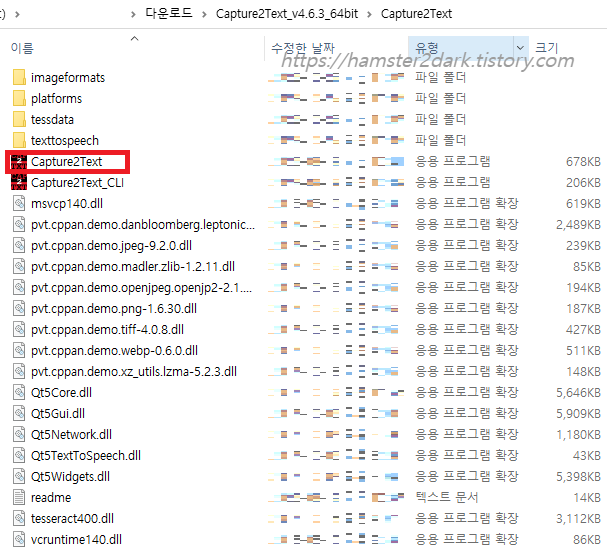
Task: Select the vcruntime140.dll file name
Action: pyautogui.click(x=76, y=539)
